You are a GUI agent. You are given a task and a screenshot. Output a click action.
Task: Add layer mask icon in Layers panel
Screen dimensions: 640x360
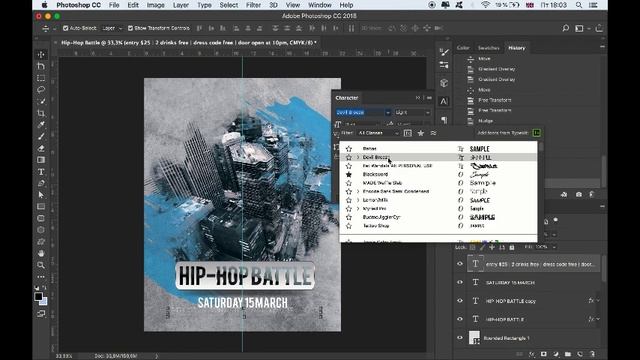click(x=544, y=354)
